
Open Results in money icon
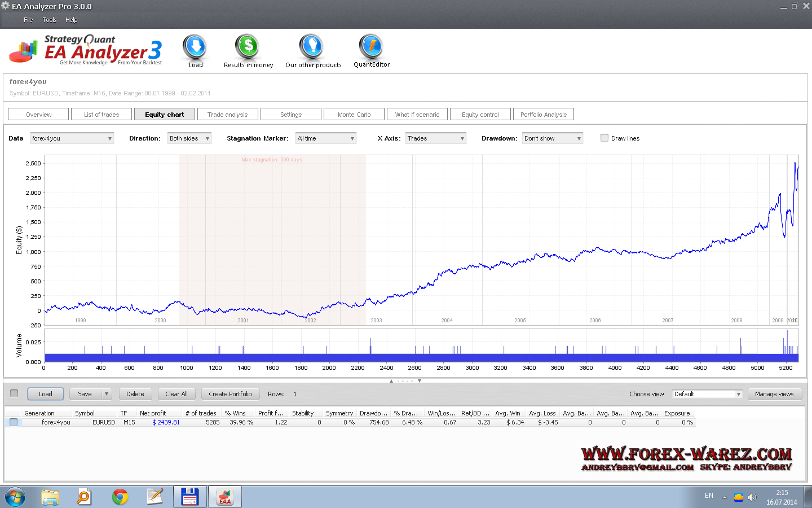(248, 47)
